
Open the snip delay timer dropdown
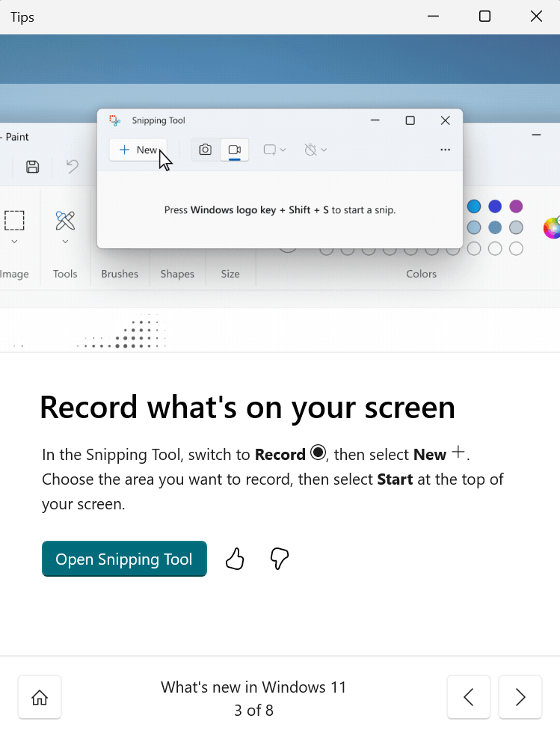click(316, 150)
